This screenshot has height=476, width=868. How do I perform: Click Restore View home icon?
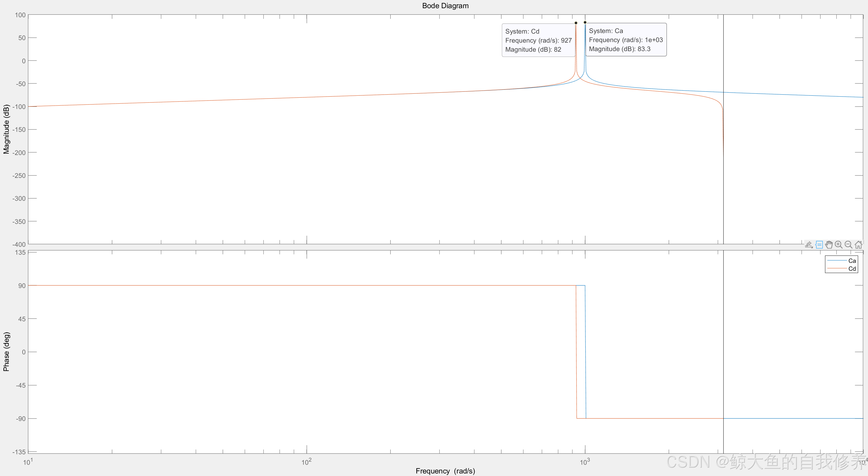(858, 245)
